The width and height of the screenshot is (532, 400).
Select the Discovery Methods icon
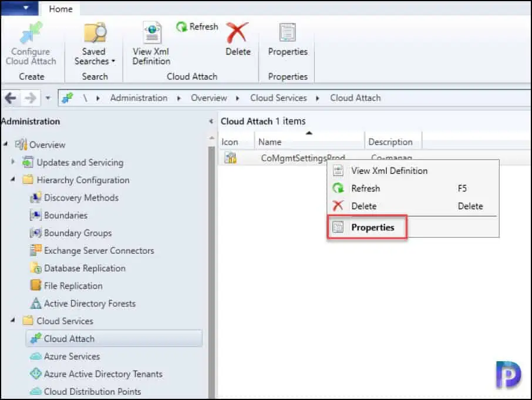click(x=36, y=197)
